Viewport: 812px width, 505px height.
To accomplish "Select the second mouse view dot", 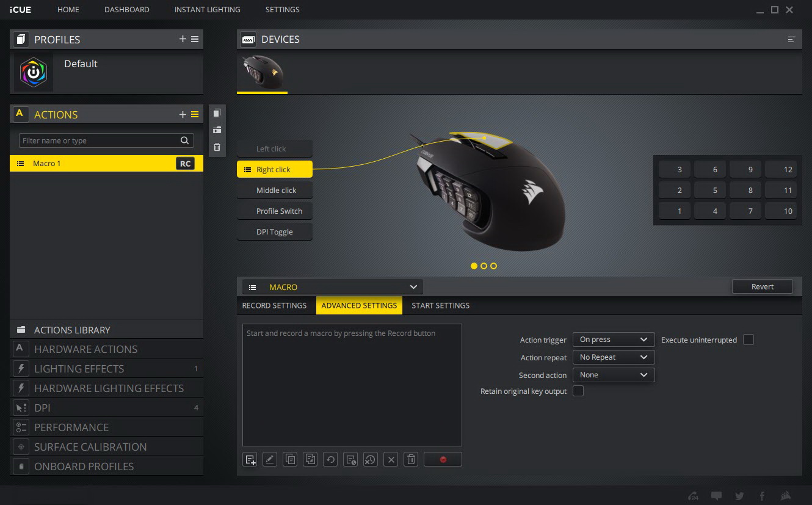I will pos(484,266).
